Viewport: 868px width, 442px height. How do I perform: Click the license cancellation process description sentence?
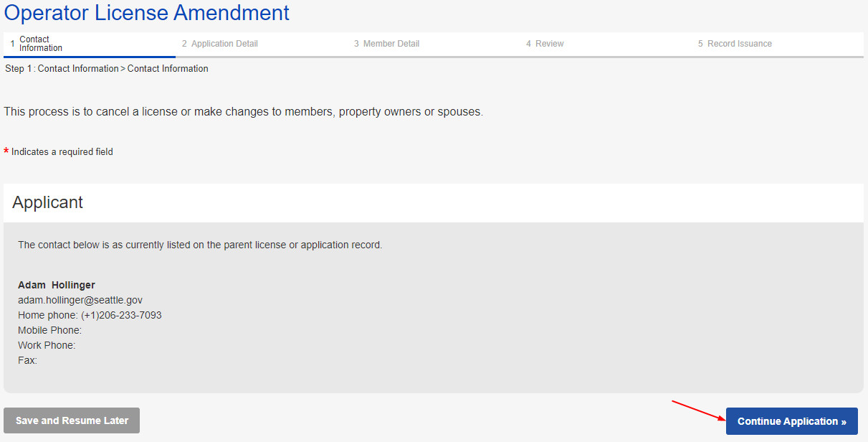244,112
